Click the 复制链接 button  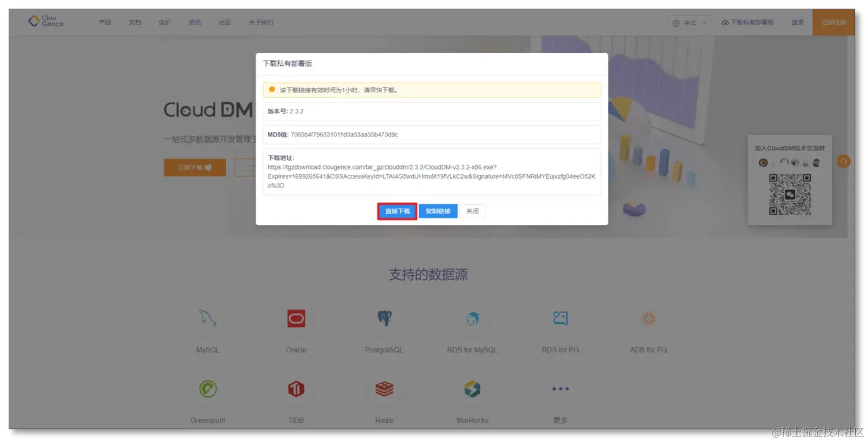point(438,211)
